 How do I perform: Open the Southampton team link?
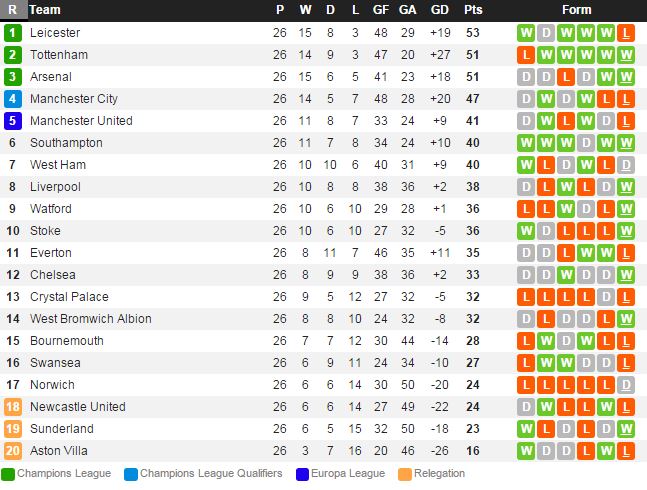click(66, 143)
